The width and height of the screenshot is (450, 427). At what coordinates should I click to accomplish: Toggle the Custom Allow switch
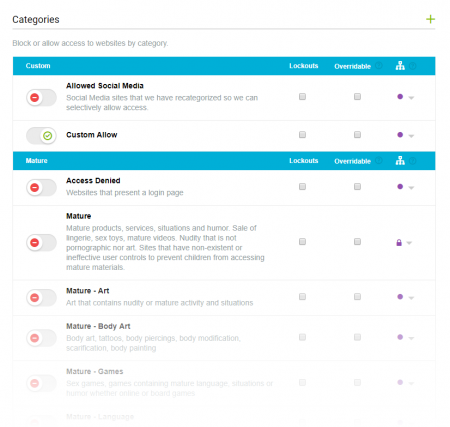click(41, 136)
